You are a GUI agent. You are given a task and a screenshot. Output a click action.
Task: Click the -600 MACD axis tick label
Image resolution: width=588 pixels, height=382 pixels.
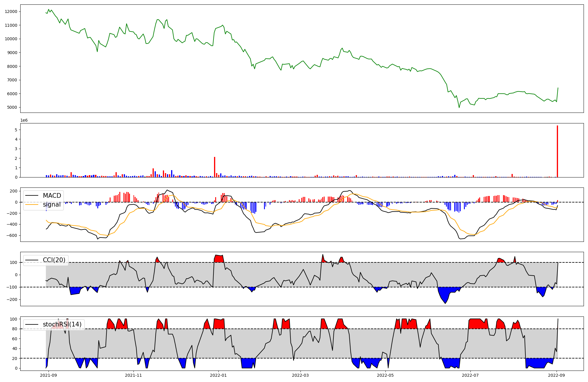(x=11, y=236)
